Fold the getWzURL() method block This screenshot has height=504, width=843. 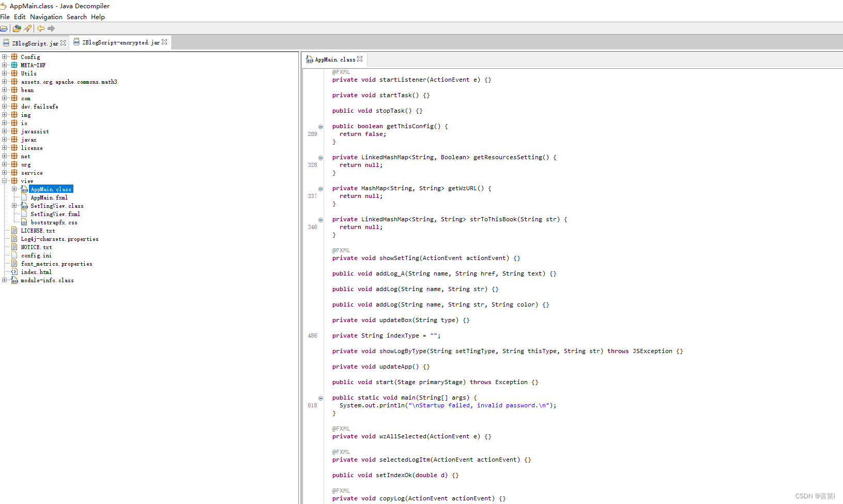(x=320, y=189)
